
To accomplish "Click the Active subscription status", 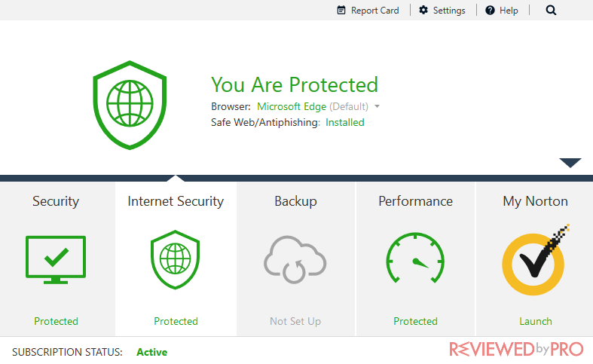I will pyautogui.click(x=152, y=352).
